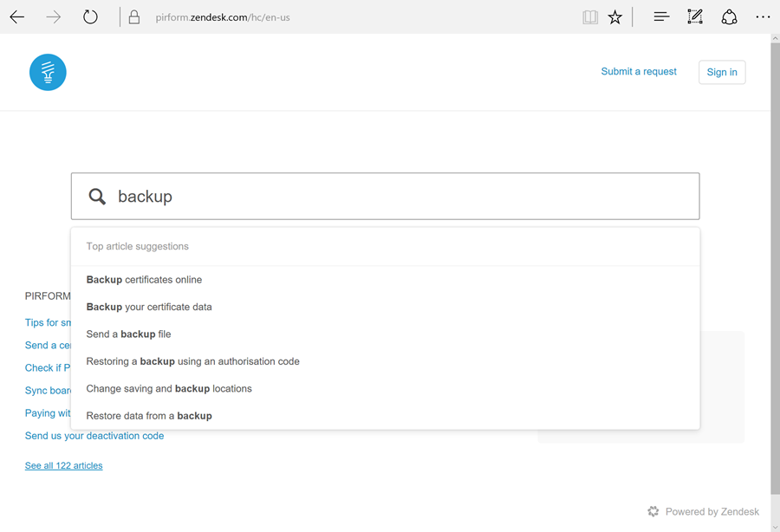Choose 'Send a backup file' suggestion
The width and height of the screenshot is (780, 532).
pos(128,334)
